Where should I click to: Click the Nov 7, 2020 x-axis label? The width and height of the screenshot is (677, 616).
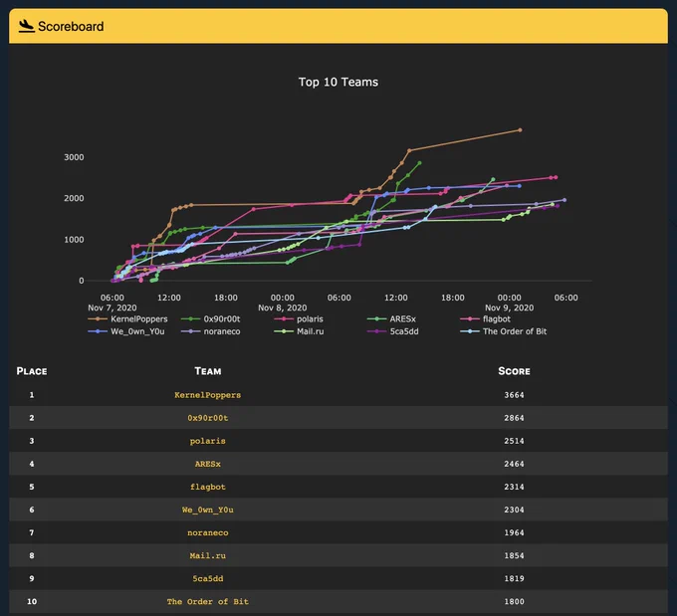[113, 308]
